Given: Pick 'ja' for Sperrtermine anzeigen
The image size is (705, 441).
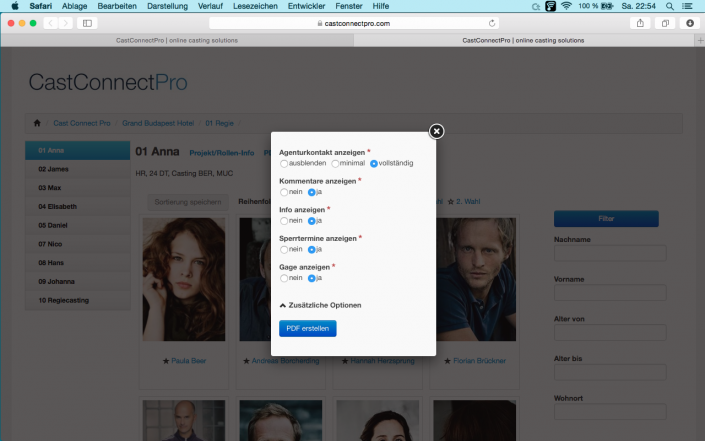Looking at the screenshot, I should click(x=312, y=249).
